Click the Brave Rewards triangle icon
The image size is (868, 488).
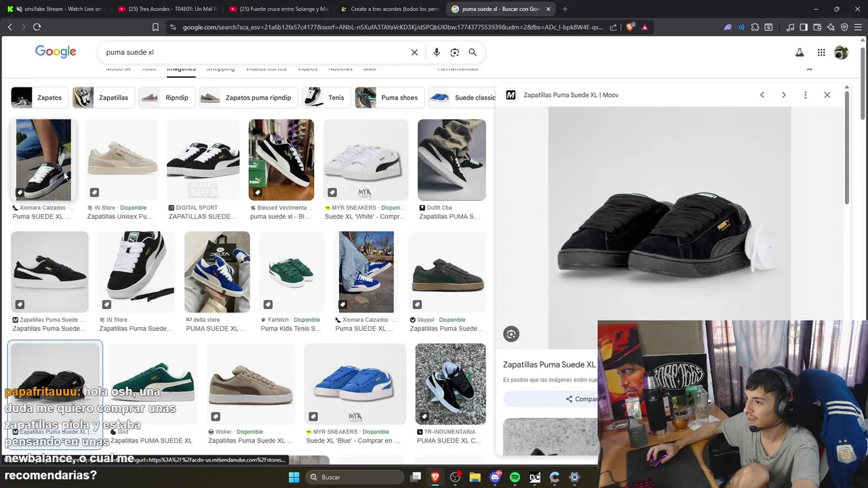[645, 27]
